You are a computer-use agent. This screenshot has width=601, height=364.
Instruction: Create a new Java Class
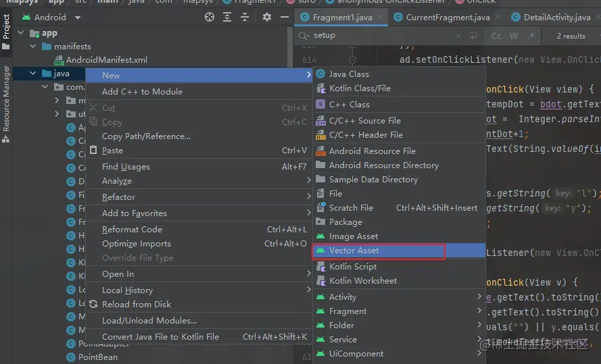(400, 74)
